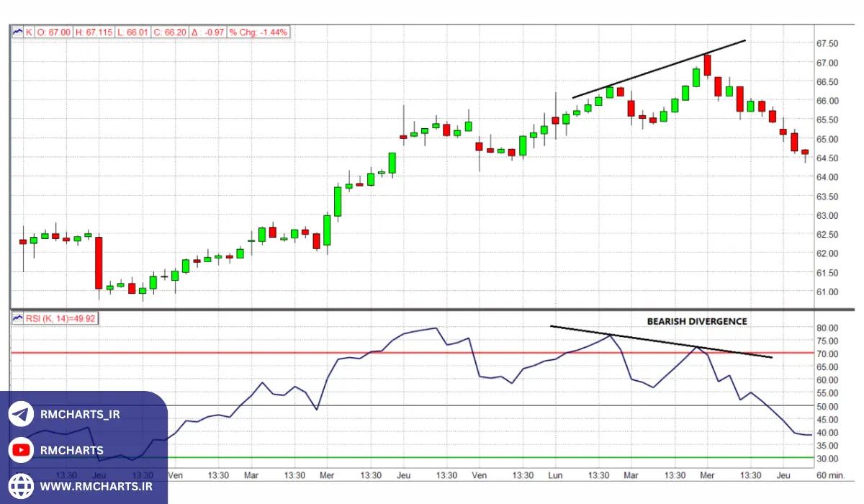
Task: Click the RMCHARTS YouTube channel name
Action: click(71, 450)
